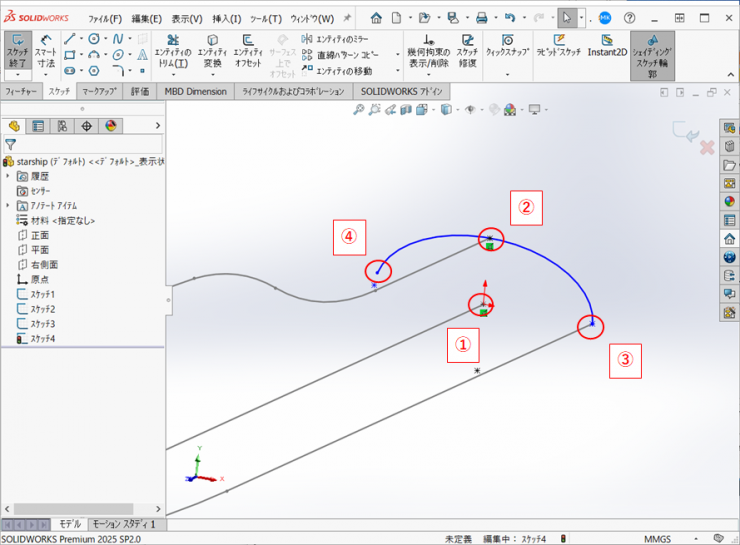Select the Smart Dimension (スマート寸法) tool

pos(46,51)
